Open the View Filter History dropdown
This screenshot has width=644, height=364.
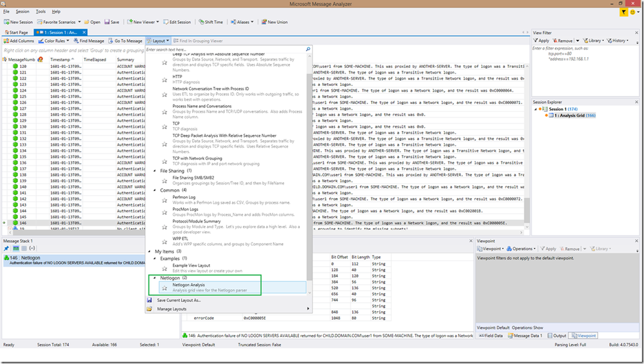(618, 41)
